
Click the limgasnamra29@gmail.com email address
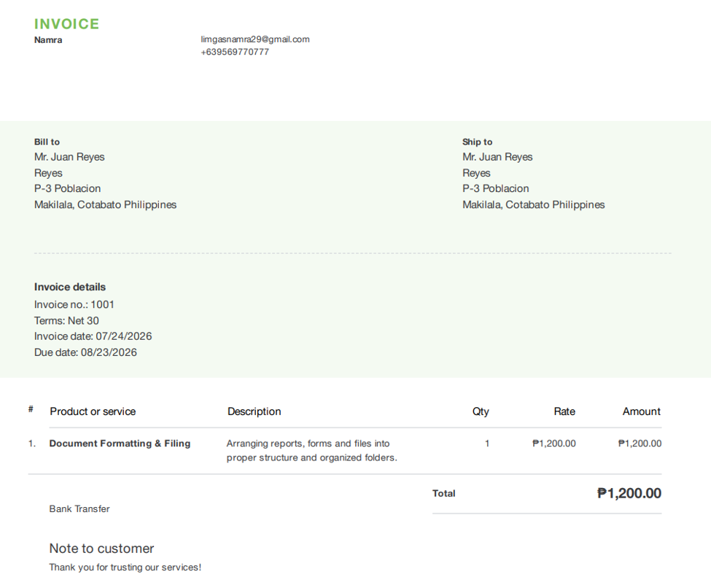pos(255,39)
